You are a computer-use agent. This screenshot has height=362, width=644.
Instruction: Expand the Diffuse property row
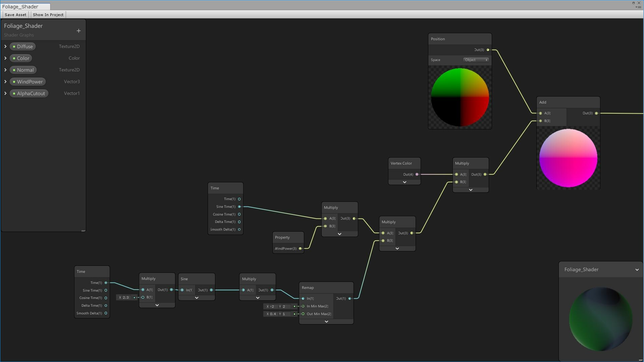5,47
